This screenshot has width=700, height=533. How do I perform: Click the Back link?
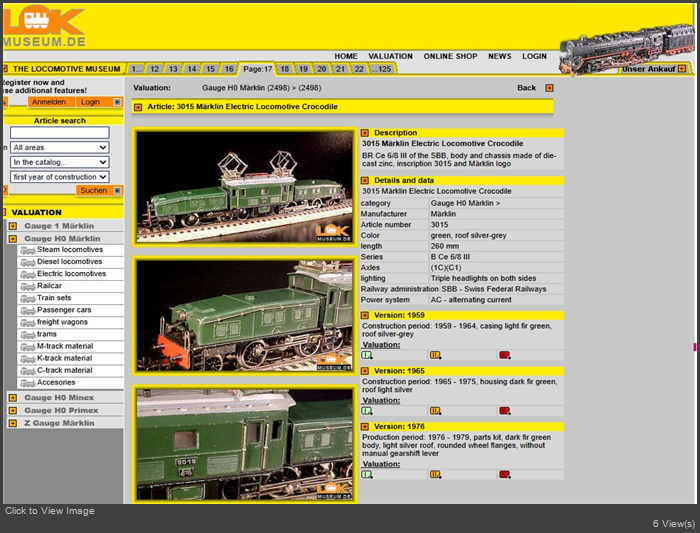(x=526, y=88)
